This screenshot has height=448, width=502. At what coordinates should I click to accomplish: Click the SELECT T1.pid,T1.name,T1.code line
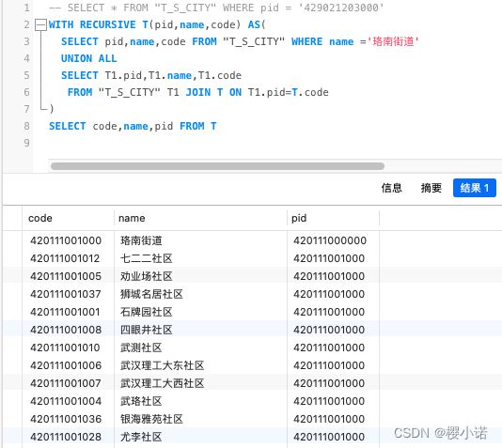point(151,75)
